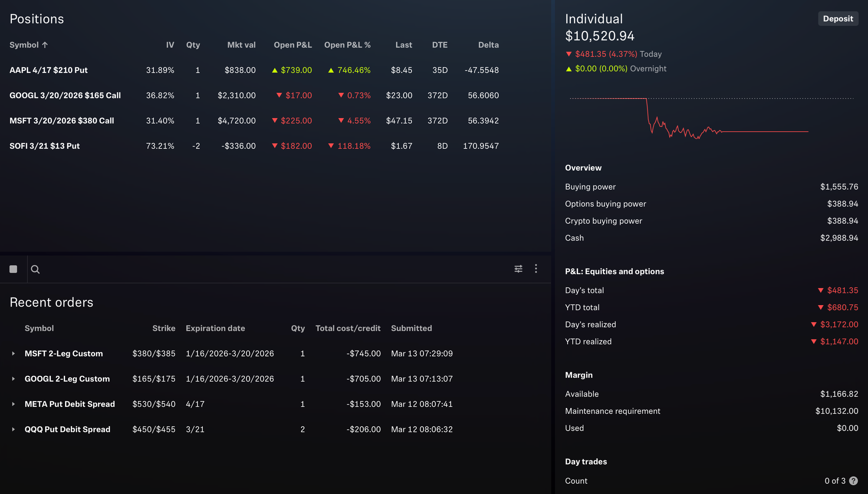Expand the QQQ Put Debit Spread order
The image size is (868, 494).
13,429
